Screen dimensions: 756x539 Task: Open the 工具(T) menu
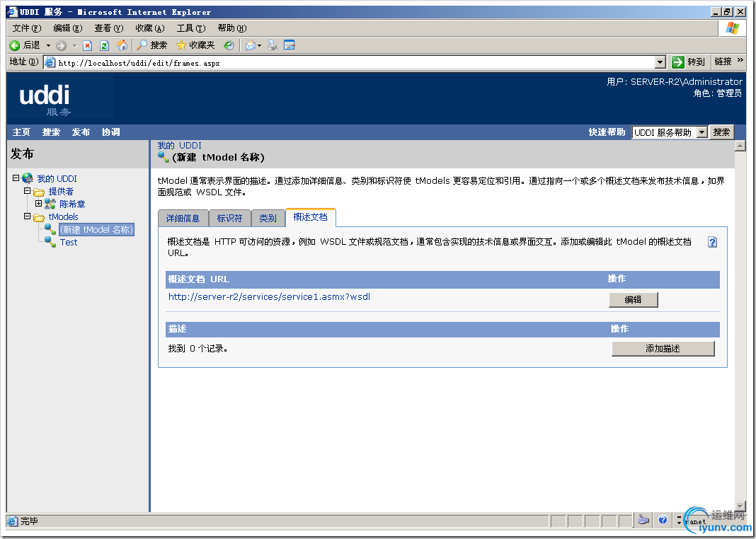pos(191,28)
